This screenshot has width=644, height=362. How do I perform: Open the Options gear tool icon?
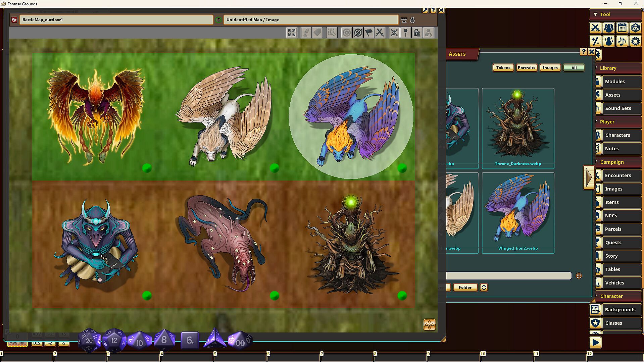[636, 41]
